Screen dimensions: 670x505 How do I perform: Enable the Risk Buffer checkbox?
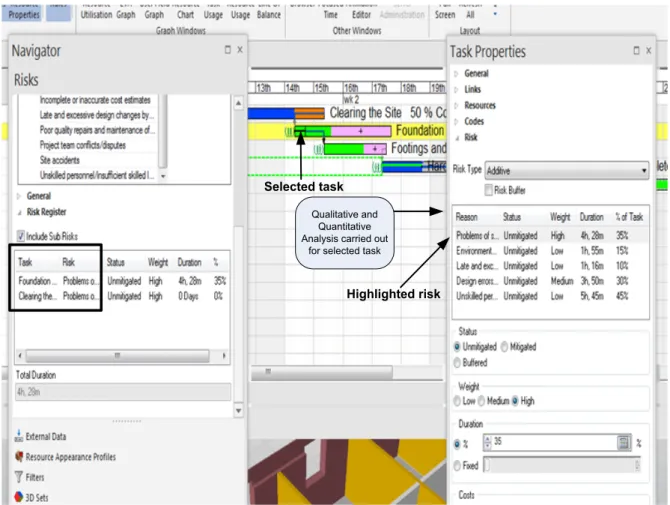[488, 190]
